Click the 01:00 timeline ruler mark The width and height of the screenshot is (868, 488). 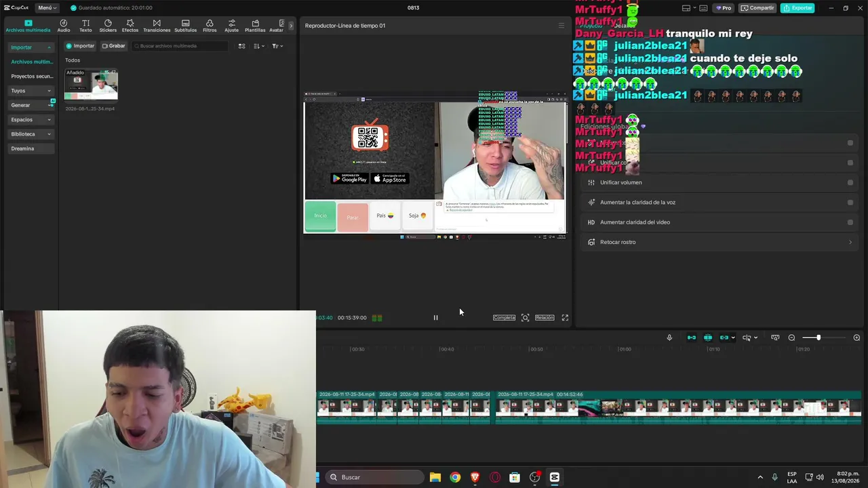625,349
